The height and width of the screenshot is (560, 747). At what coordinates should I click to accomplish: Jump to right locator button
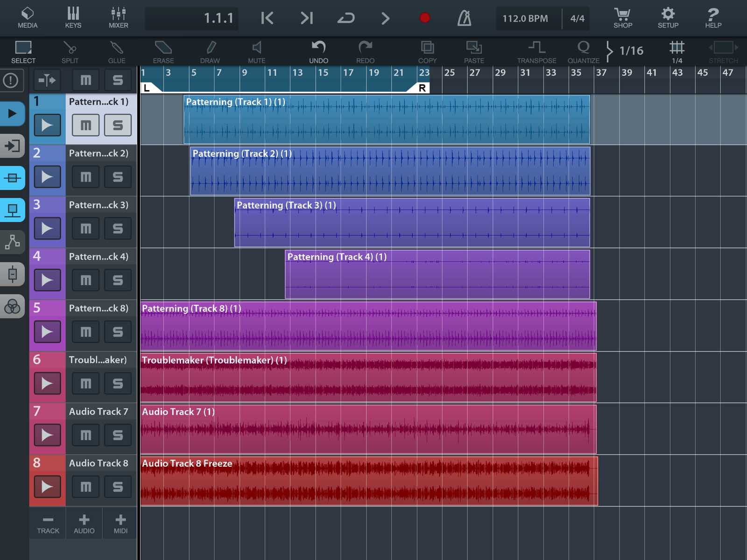[306, 18]
